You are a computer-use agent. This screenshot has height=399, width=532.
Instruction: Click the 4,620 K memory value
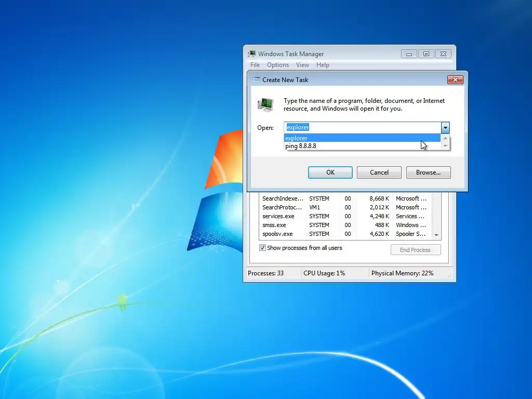click(x=379, y=234)
